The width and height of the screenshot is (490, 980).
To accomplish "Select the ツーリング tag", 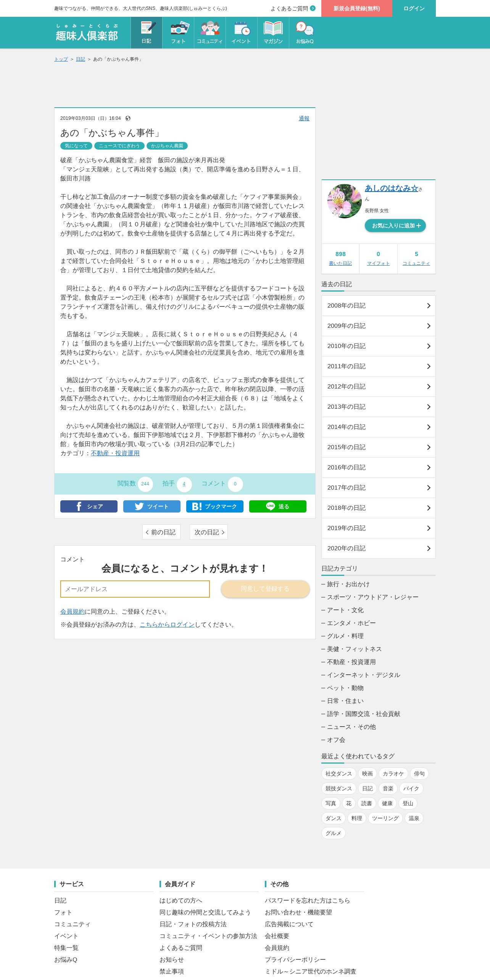I will (x=385, y=818).
